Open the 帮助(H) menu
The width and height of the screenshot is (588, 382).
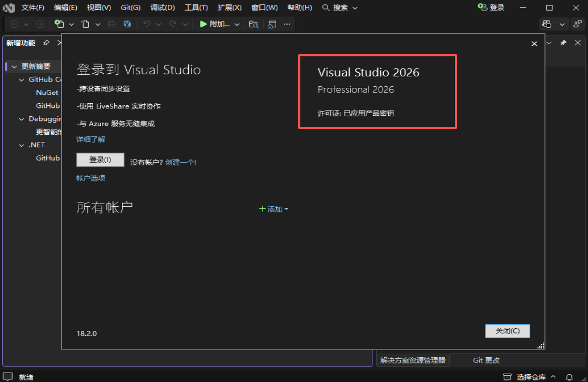300,7
